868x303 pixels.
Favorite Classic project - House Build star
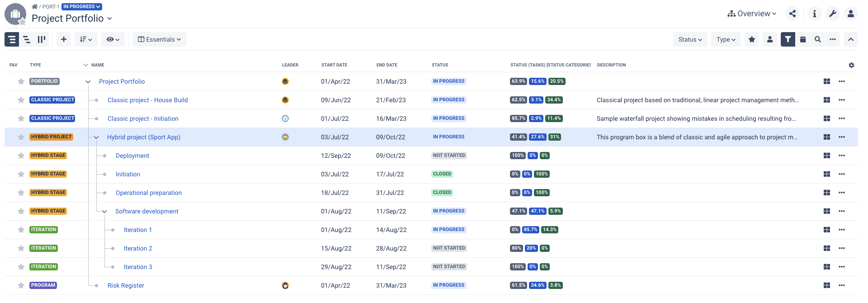21,100
